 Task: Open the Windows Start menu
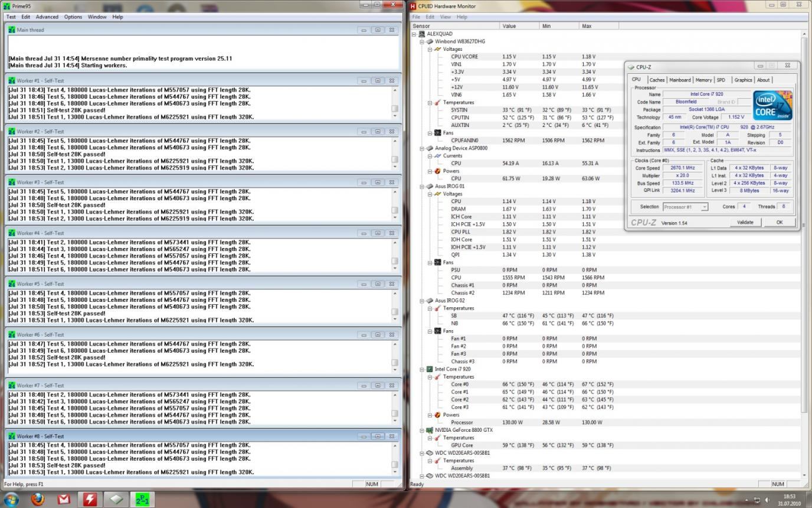point(11,499)
